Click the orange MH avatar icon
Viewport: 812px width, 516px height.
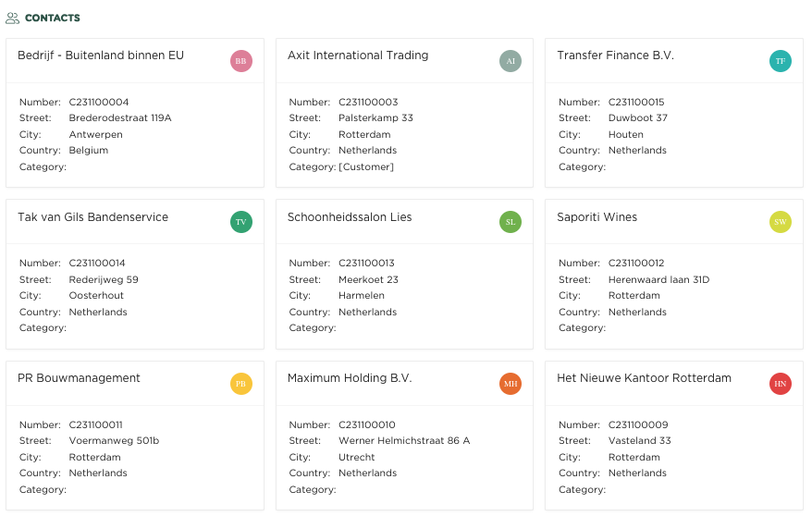coord(511,384)
